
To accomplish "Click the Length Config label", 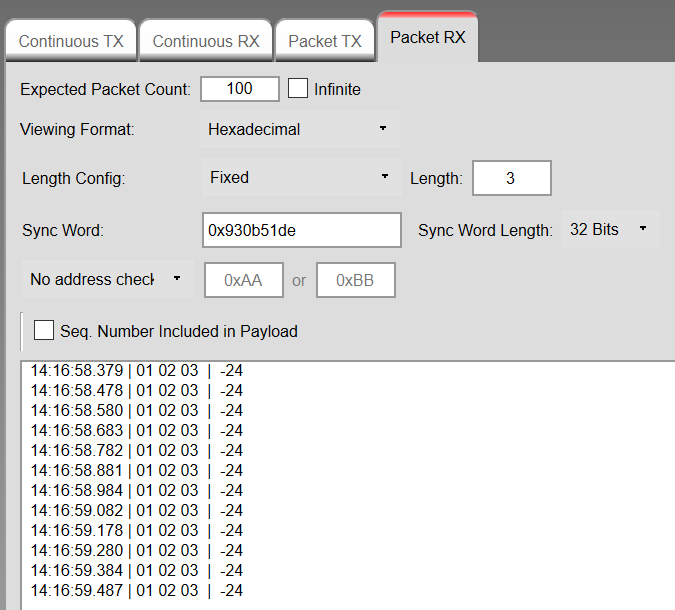I will [74, 178].
